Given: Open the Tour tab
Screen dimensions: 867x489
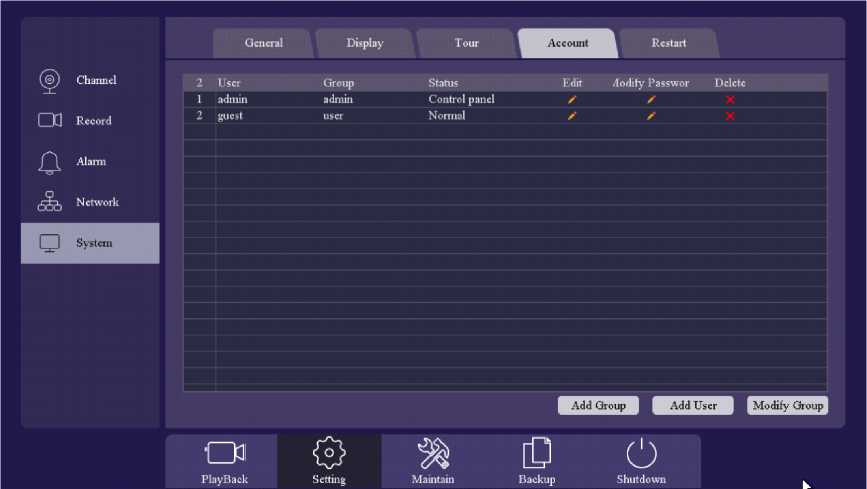Looking at the screenshot, I should (466, 43).
